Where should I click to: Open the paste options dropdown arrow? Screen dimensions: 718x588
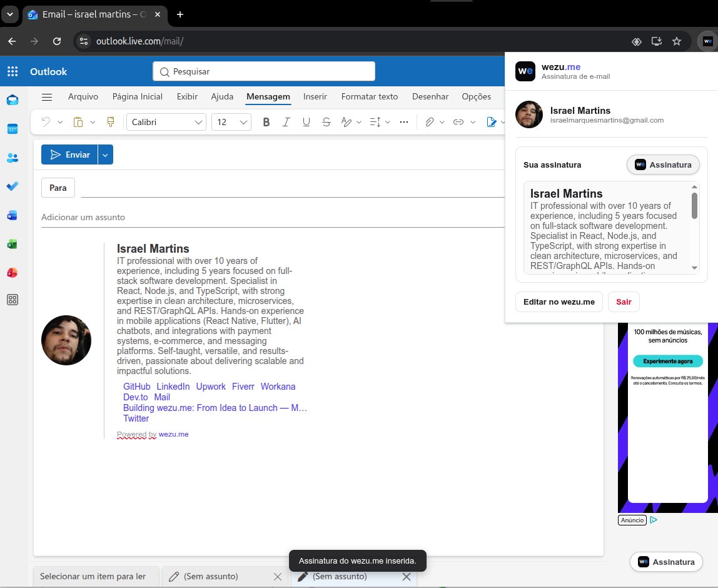(x=93, y=122)
